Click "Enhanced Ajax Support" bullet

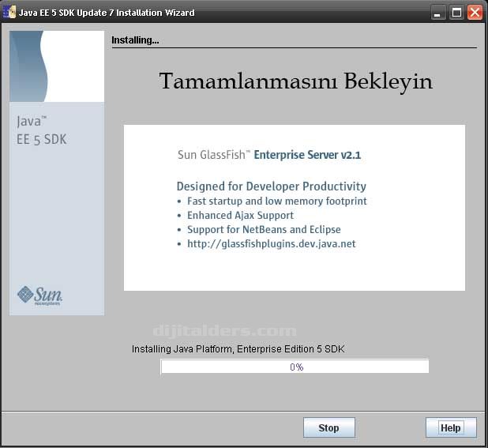[x=240, y=215]
